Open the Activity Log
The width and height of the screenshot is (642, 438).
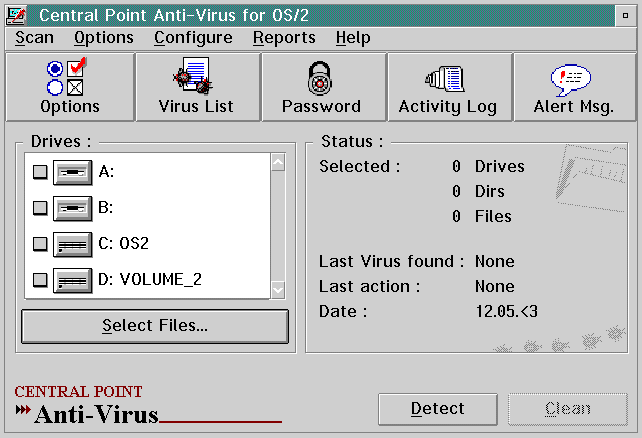(x=450, y=87)
